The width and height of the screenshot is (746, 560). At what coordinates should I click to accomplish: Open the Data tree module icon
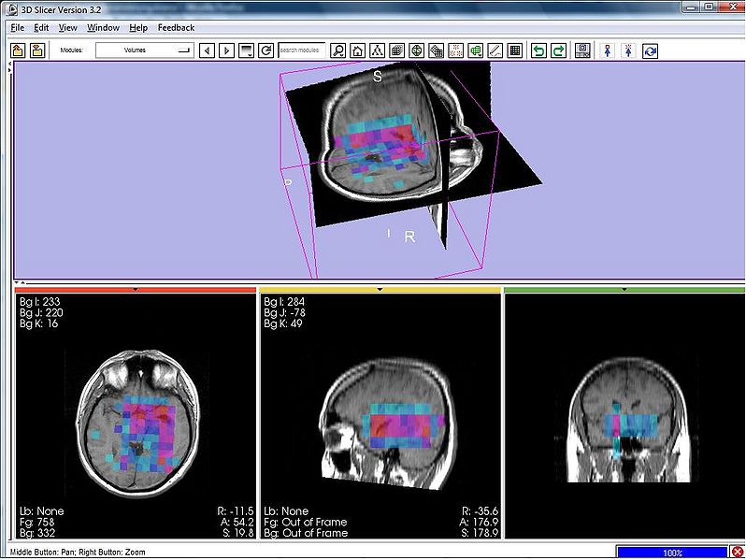(x=377, y=50)
